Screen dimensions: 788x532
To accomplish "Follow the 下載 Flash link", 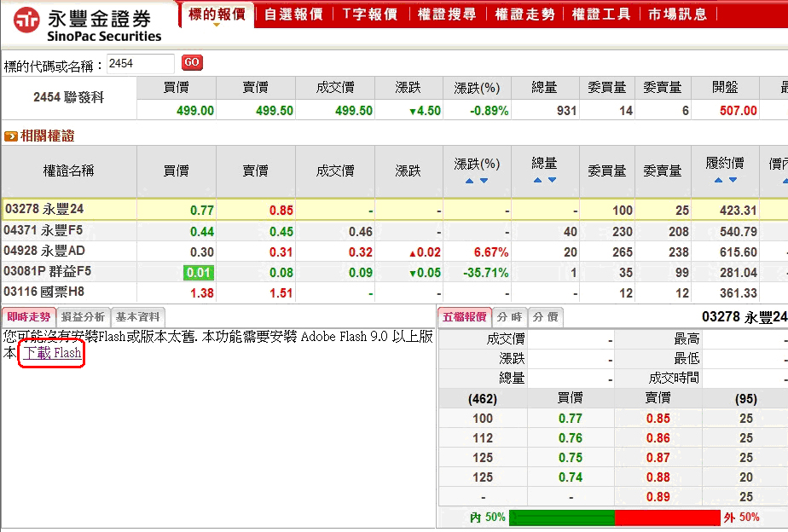I will tap(52, 353).
